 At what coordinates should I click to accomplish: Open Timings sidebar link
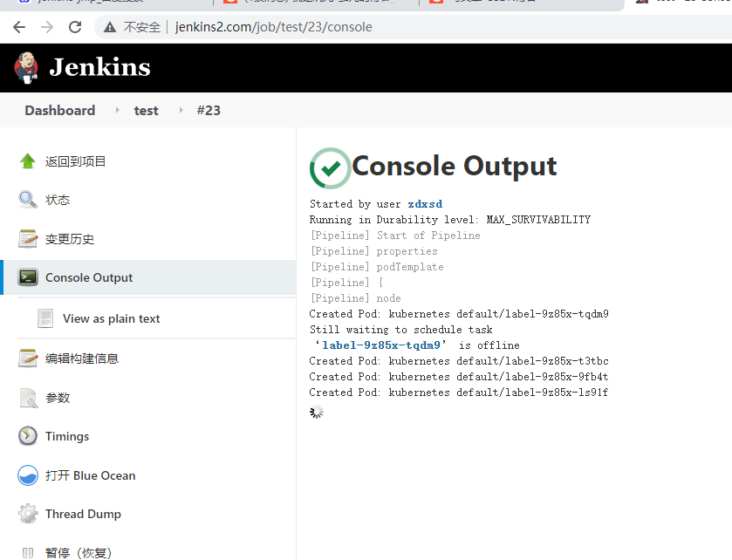coord(67,436)
